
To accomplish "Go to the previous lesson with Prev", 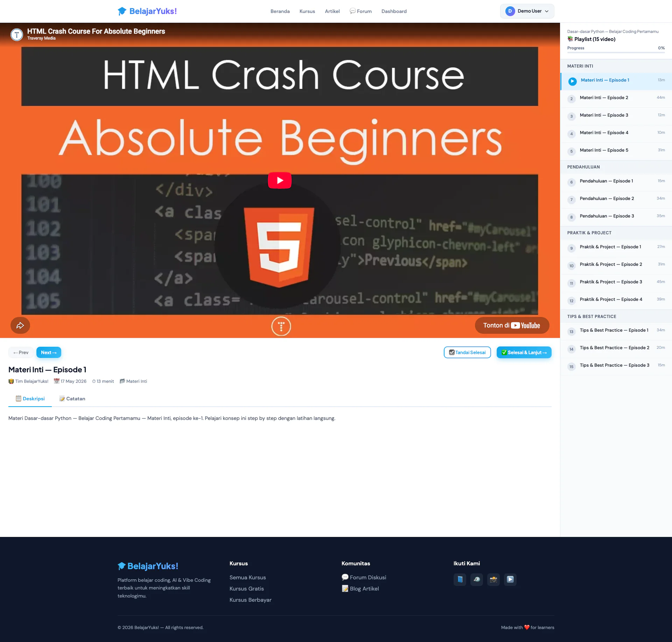I will pyautogui.click(x=21, y=352).
